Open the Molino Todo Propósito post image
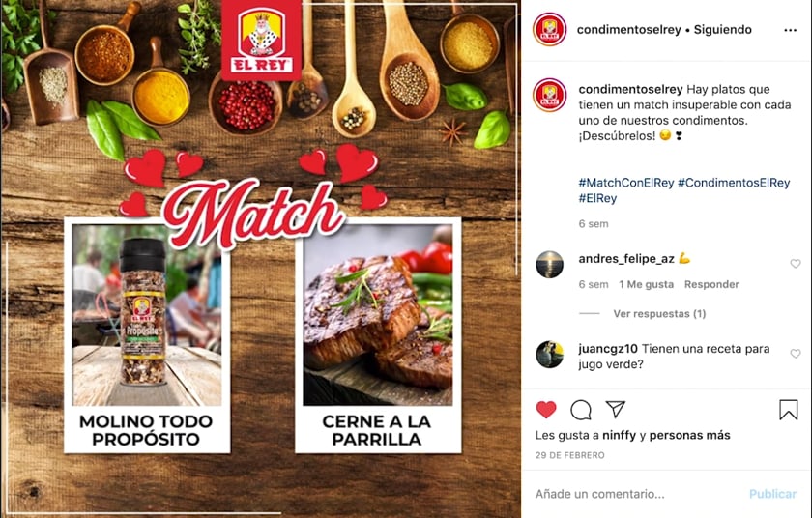 (x=147, y=335)
